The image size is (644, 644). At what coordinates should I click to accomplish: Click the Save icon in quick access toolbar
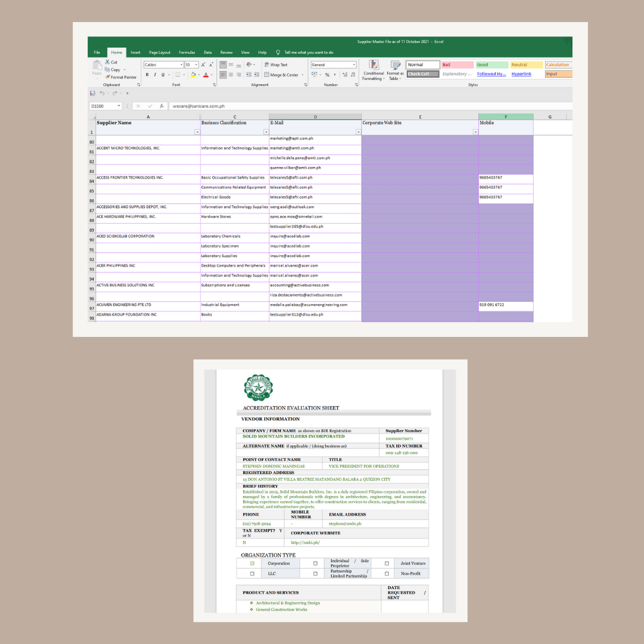click(x=93, y=93)
